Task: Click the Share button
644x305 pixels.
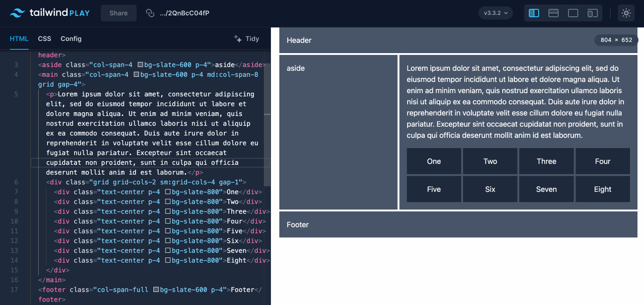Action: pyautogui.click(x=118, y=13)
